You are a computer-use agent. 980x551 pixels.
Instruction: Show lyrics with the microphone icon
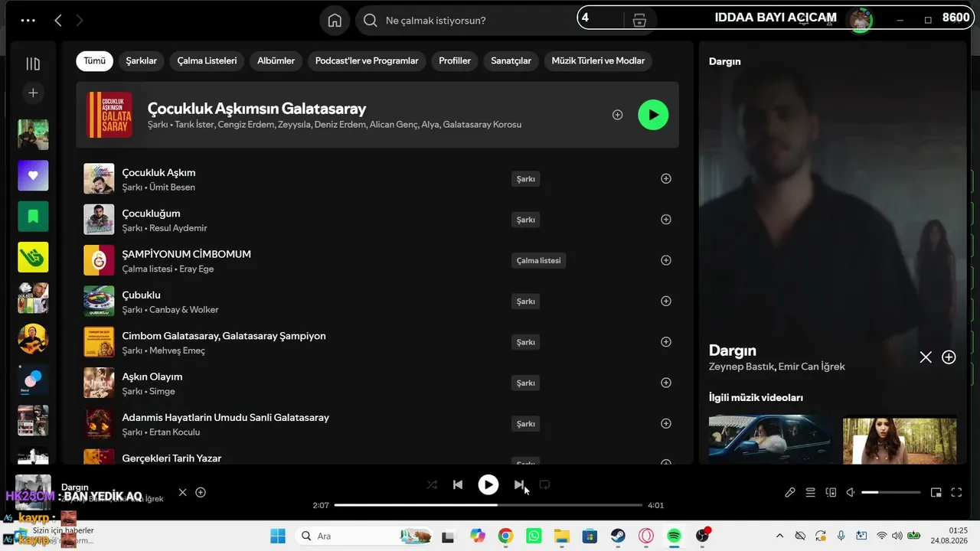[x=790, y=492]
